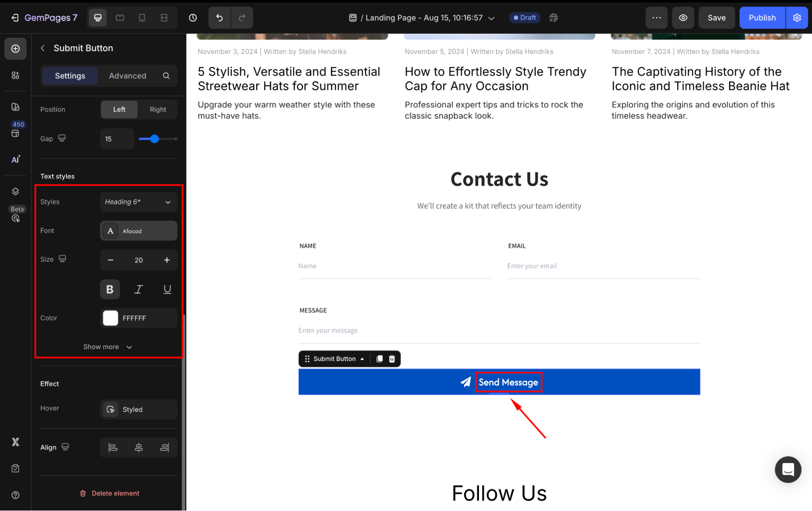Click the Publish button

pyautogui.click(x=762, y=17)
